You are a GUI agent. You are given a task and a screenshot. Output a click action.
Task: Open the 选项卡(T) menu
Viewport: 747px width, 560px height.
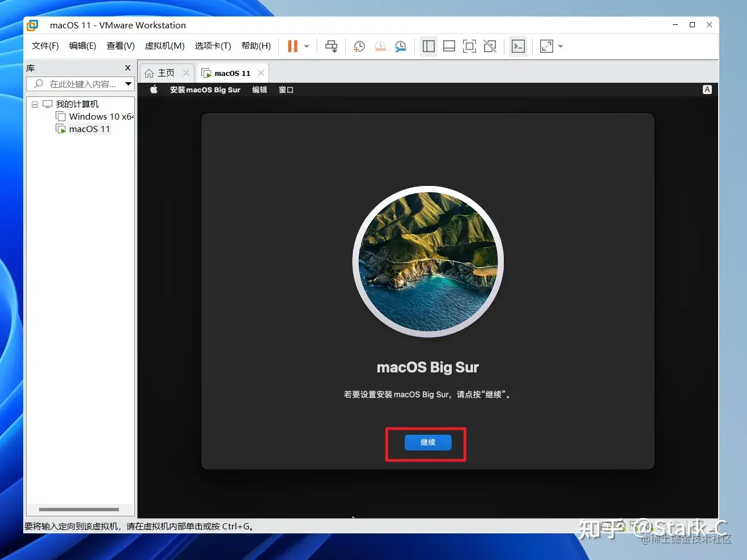point(213,46)
